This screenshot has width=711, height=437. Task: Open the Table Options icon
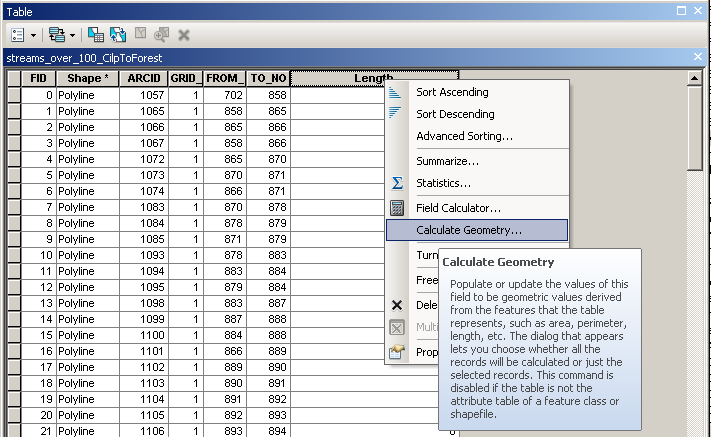point(17,34)
